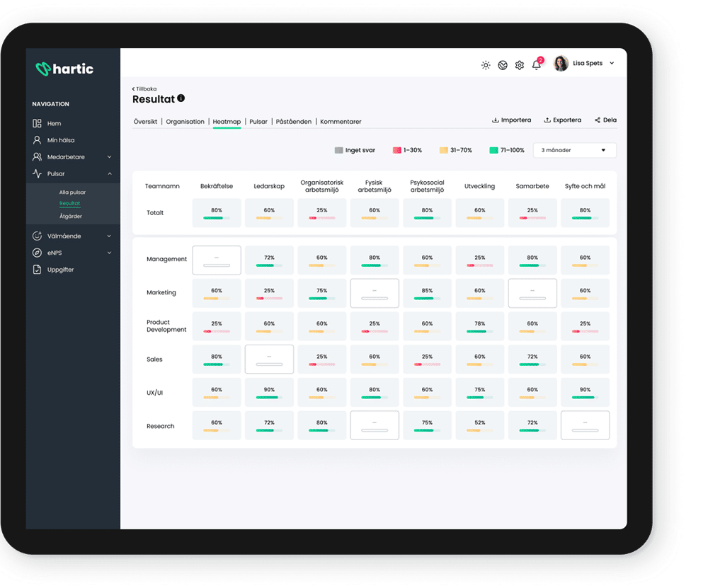The image size is (708, 588).
Task: Open the 3 månader period dropdown
Action: (x=574, y=150)
